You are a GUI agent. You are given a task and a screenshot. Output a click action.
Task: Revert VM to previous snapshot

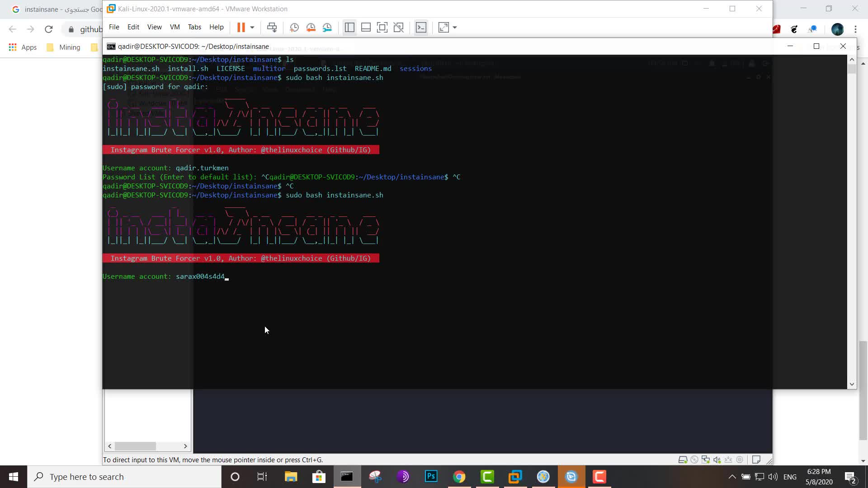311,28
